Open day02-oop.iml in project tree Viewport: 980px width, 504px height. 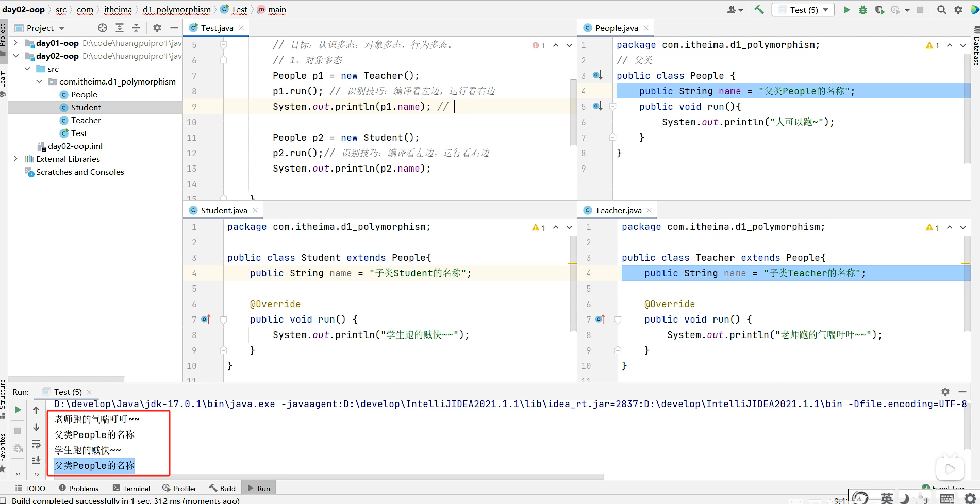(x=75, y=146)
